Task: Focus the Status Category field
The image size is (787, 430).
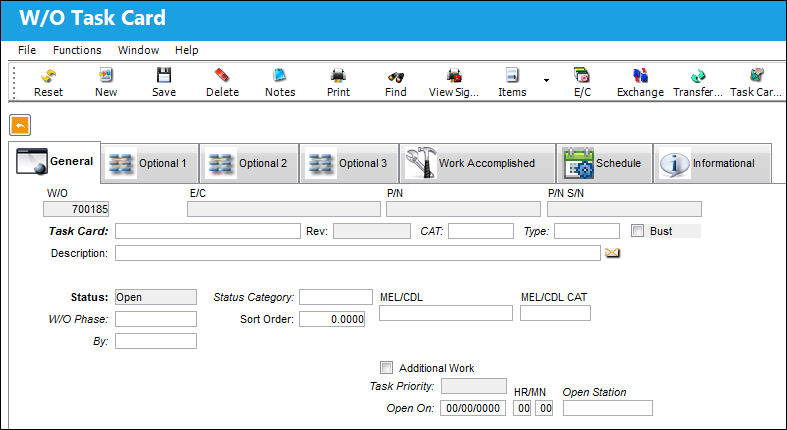Action: 336,297
